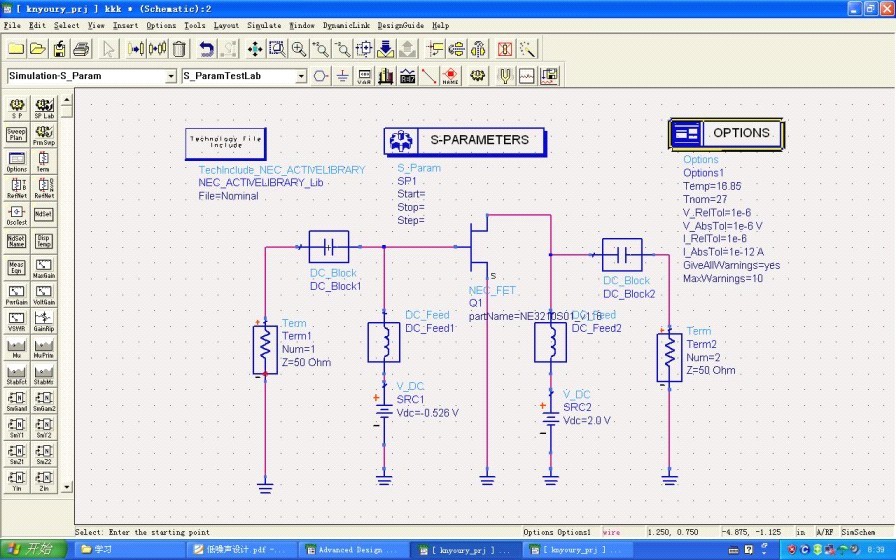The height and width of the screenshot is (560, 896).
Task: Insert a port with the port icon
Action: (x=321, y=76)
